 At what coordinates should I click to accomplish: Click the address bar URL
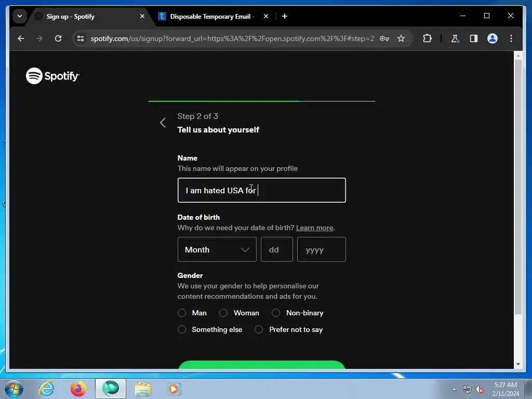click(232, 38)
